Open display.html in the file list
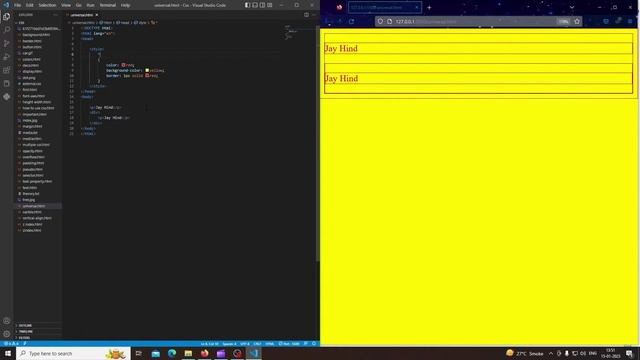640x360 pixels. pos(38,71)
